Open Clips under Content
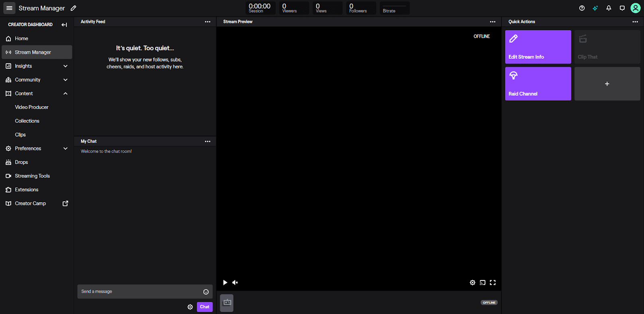 [x=20, y=135]
